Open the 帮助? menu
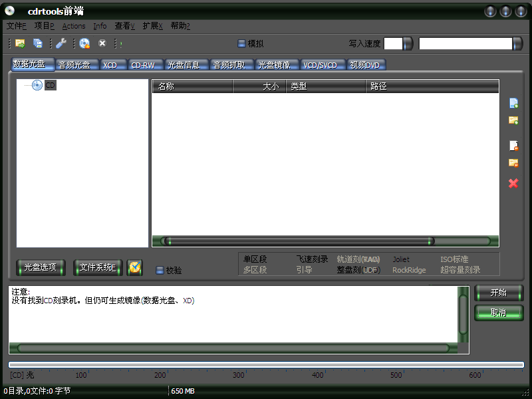532x399 pixels. [x=180, y=26]
